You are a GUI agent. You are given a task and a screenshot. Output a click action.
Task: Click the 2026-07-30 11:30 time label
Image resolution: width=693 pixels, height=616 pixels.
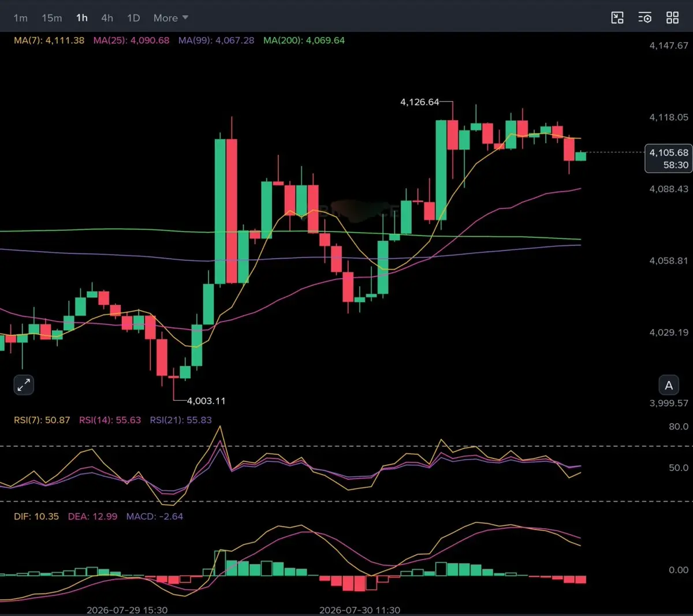click(360, 610)
